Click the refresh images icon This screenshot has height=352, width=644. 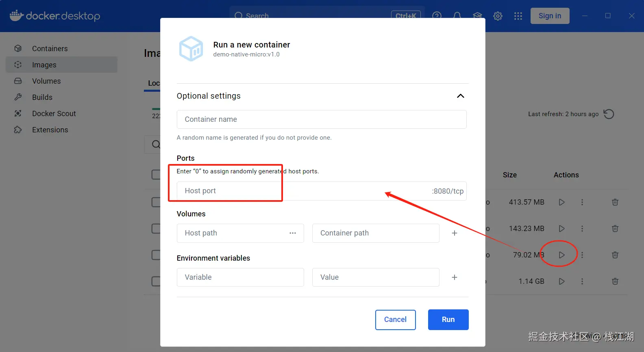pyautogui.click(x=609, y=114)
